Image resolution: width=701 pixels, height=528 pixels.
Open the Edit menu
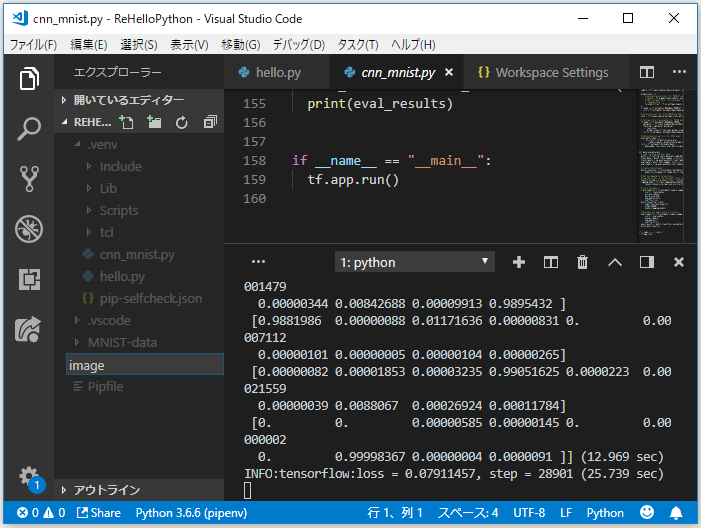[89, 44]
